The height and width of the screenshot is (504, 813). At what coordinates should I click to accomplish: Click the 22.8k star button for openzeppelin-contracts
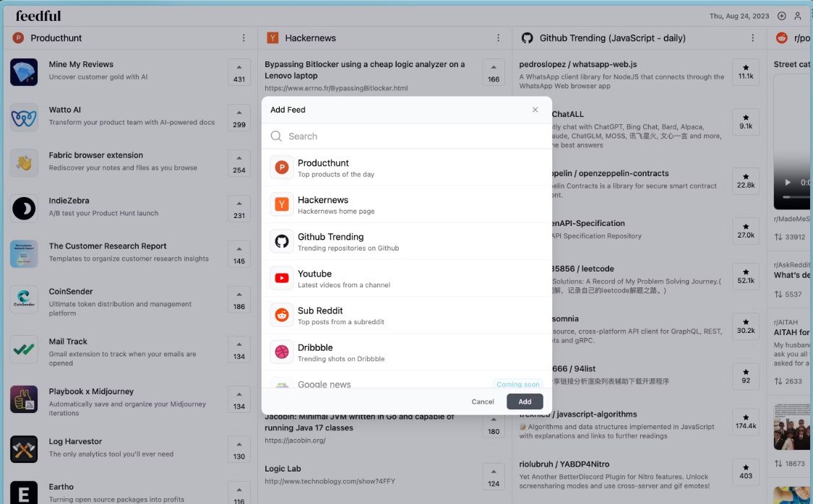pyautogui.click(x=746, y=181)
